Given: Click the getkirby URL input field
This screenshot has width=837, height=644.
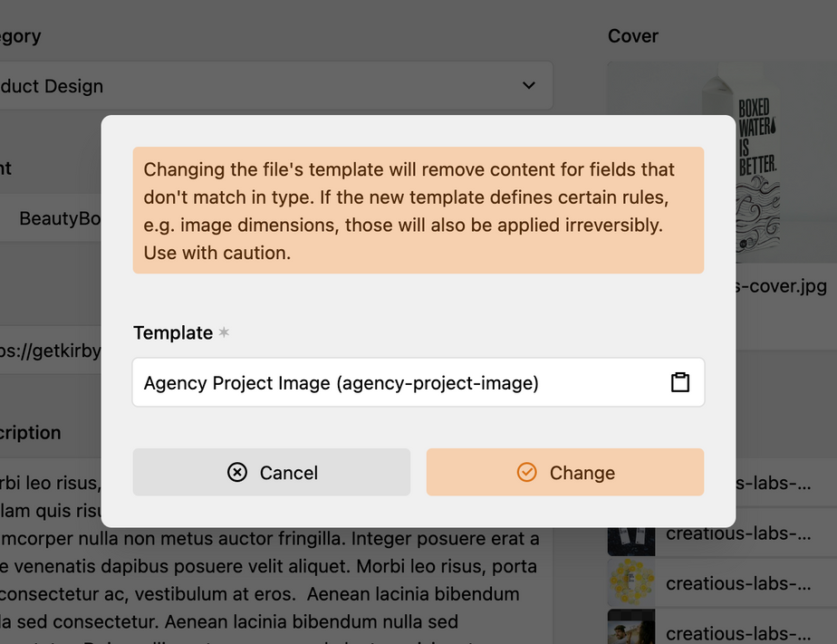Looking at the screenshot, I should (x=50, y=351).
